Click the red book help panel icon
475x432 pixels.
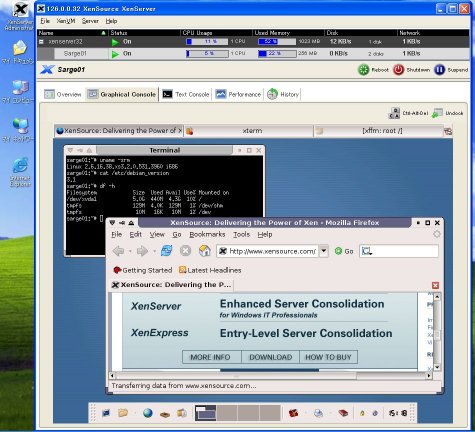pyautogui.click(x=343, y=413)
